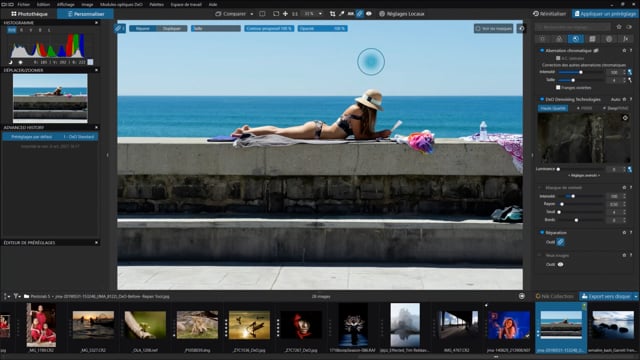
Task: Toggle the Réparation correction on/off
Action: 542,233
